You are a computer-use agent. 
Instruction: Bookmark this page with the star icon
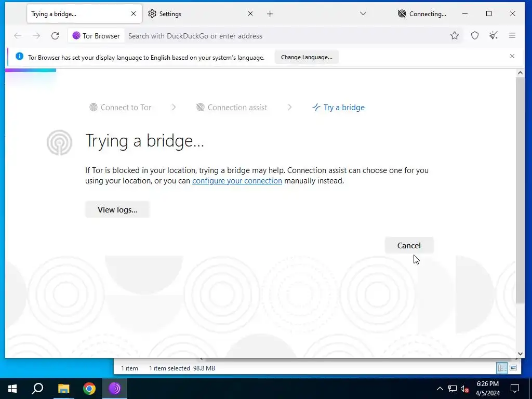(x=455, y=35)
